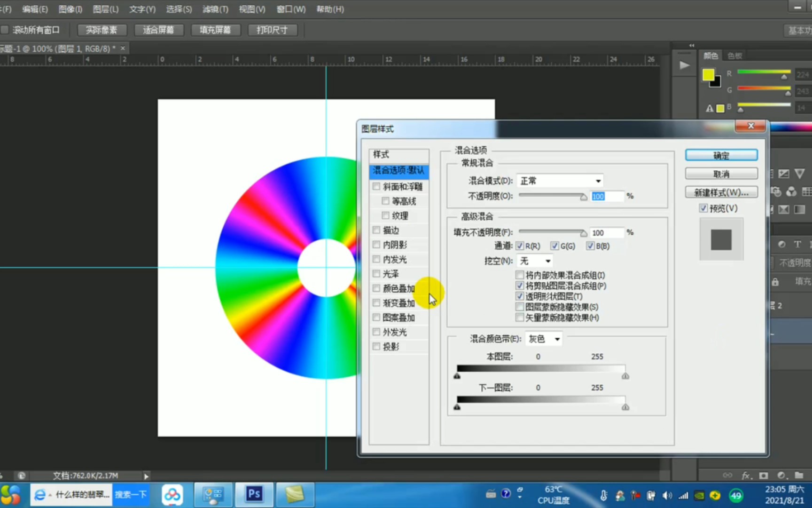Image resolution: width=812 pixels, height=508 pixels.
Task: Click the Color Lookup grid icon
Action: 806,192
